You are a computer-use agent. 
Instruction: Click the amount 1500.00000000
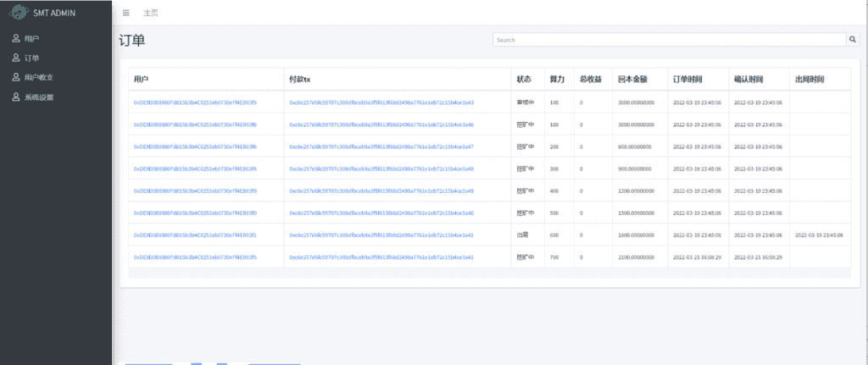coord(636,213)
